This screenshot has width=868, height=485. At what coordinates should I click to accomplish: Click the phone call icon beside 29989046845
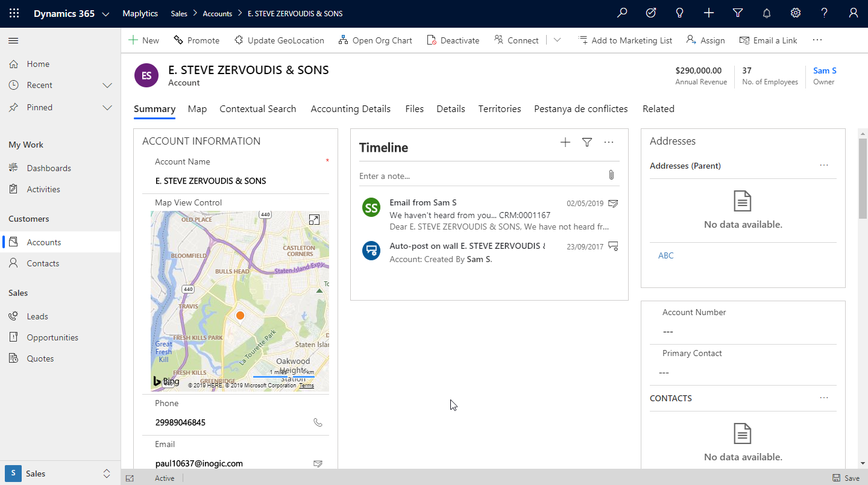pyautogui.click(x=318, y=422)
